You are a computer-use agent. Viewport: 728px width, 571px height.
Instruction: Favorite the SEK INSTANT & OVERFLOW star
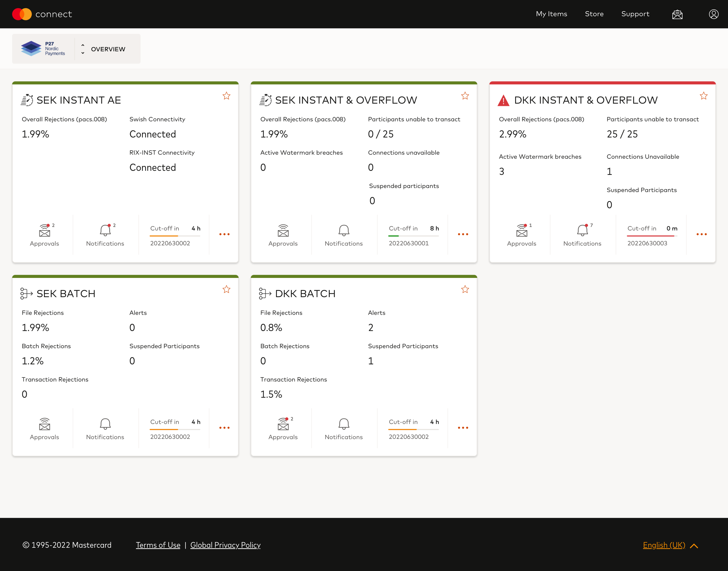click(x=465, y=96)
